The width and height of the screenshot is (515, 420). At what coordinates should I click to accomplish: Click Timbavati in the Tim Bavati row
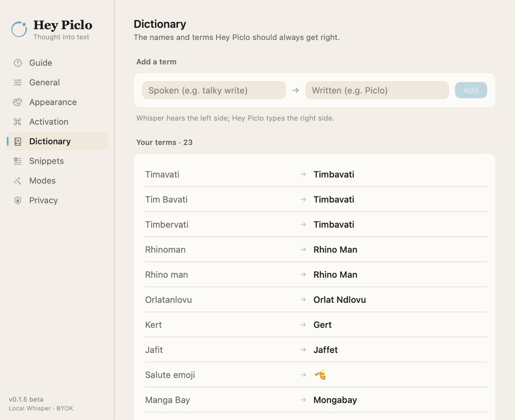[333, 199]
